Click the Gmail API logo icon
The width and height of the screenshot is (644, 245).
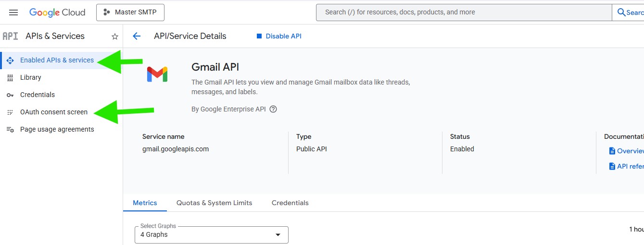point(157,74)
